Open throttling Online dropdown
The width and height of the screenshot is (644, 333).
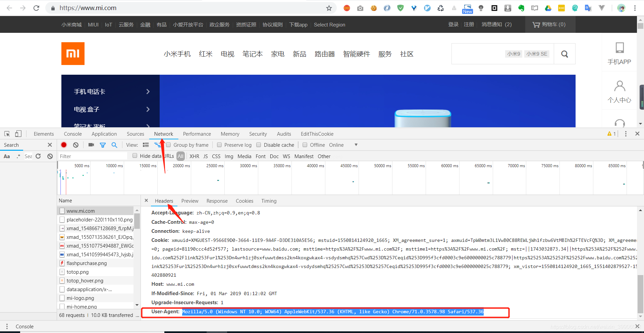[x=343, y=145]
